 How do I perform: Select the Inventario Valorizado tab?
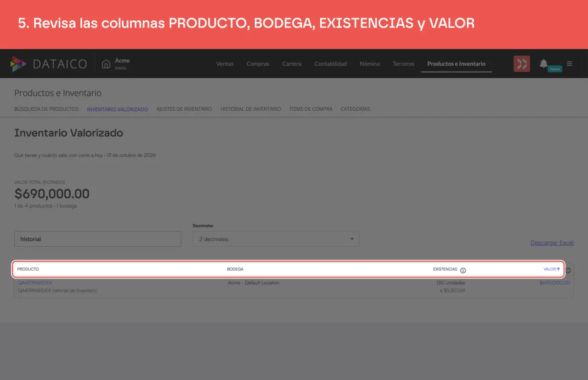[118, 109]
